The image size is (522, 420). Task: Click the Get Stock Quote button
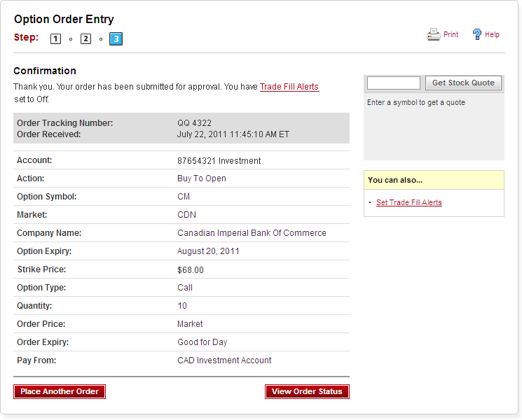[463, 83]
